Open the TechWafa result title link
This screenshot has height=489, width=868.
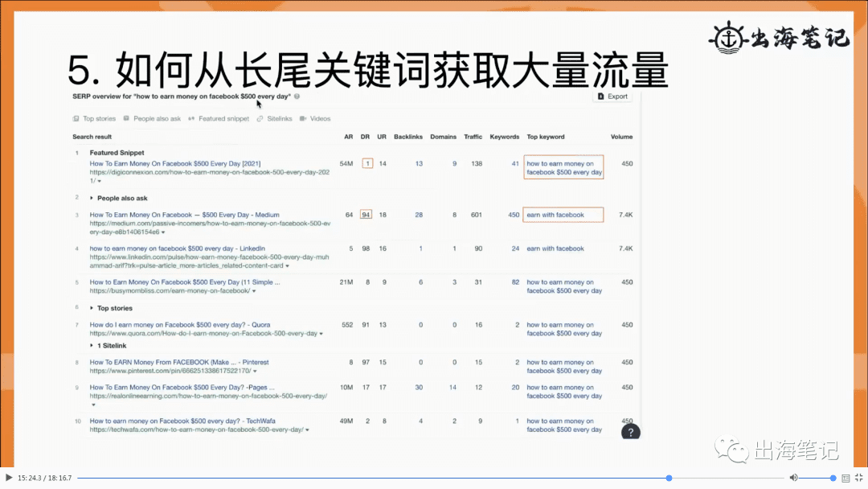(182, 421)
